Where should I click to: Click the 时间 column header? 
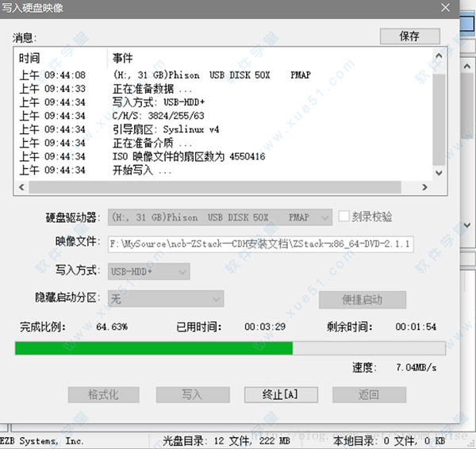pos(62,59)
